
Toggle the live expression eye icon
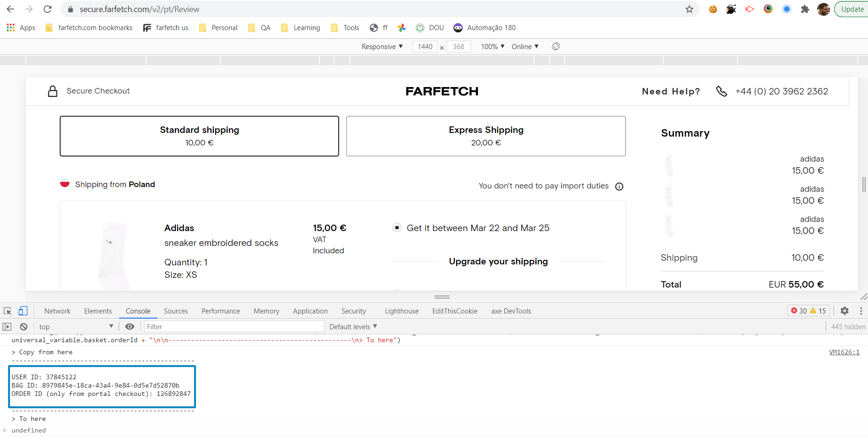coord(130,326)
